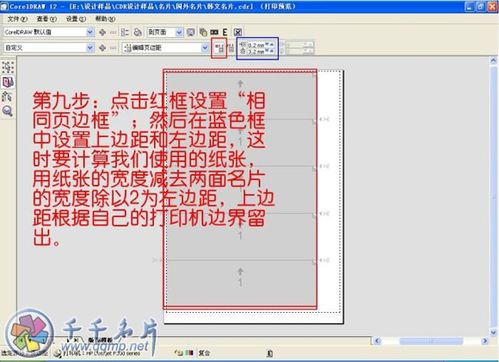Open the 帮助 menu

click(x=105, y=19)
